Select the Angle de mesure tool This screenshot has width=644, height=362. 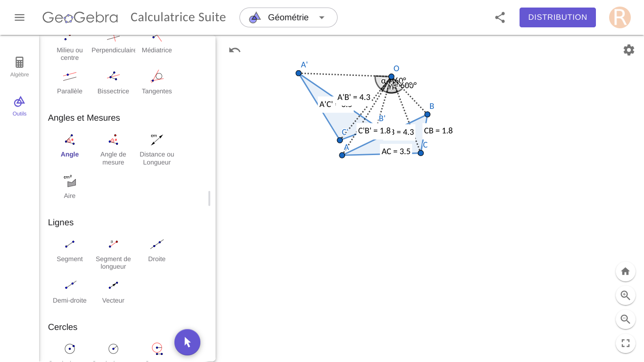coord(113,149)
